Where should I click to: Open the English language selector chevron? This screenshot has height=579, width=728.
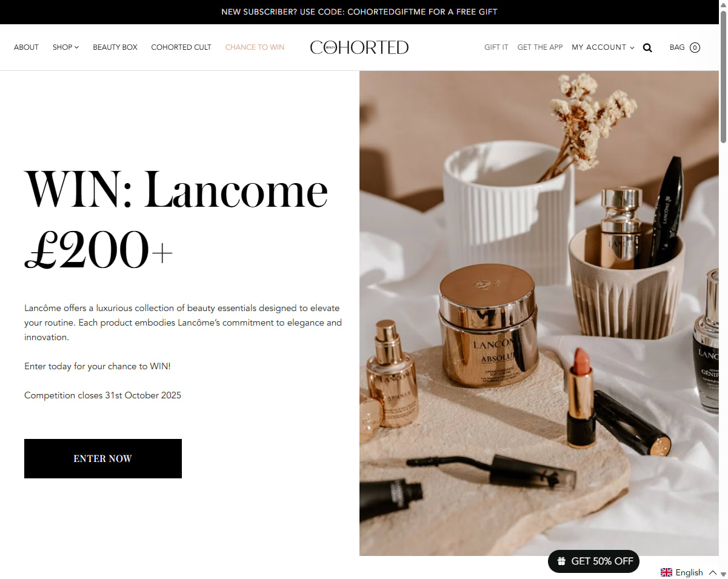tap(713, 572)
